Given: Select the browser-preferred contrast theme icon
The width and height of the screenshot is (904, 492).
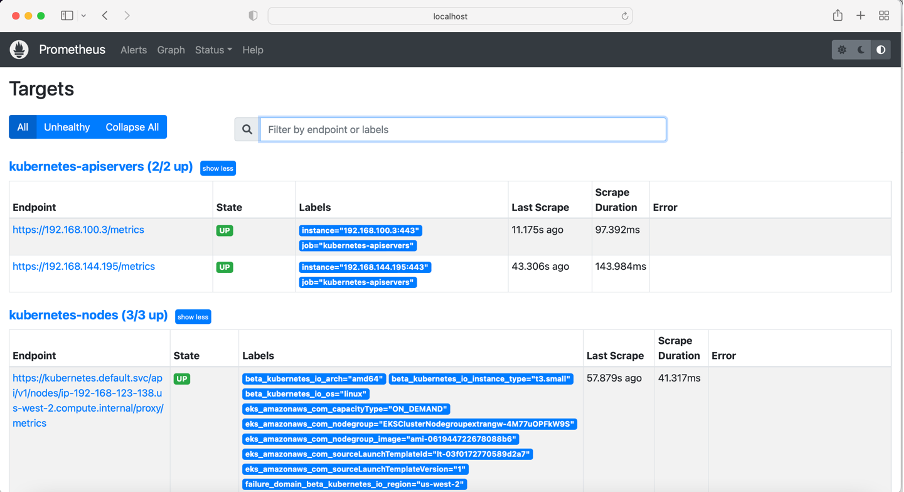Looking at the screenshot, I should 881,50.
